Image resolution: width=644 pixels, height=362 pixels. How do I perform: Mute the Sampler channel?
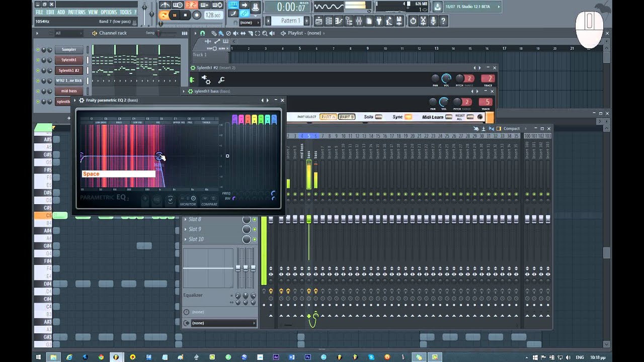tap(38, 50)
